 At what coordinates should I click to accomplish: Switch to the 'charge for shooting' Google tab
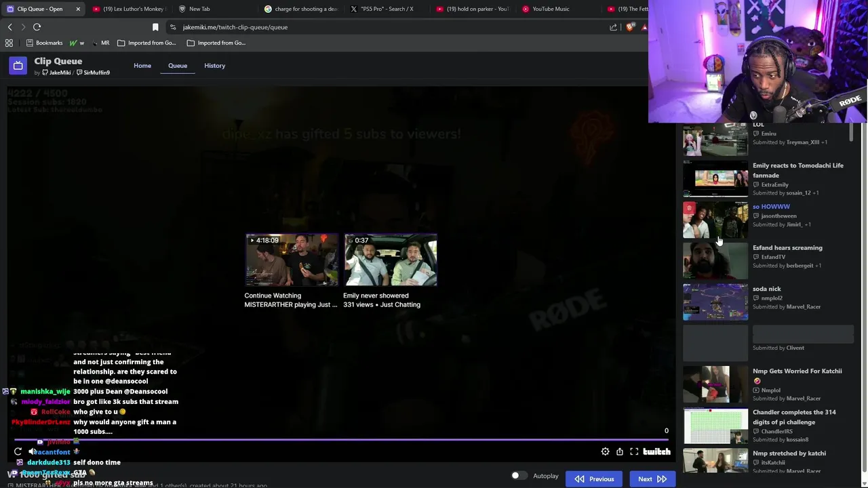301,9
